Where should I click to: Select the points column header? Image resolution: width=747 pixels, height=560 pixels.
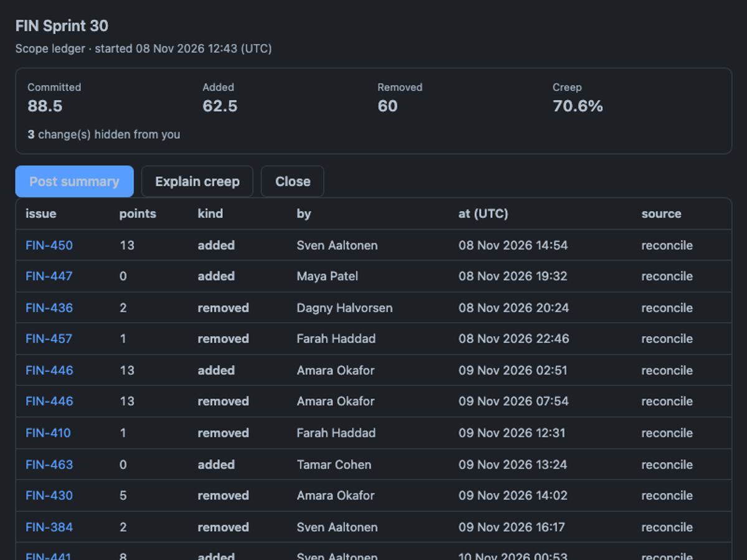click(x=138, y=213)
